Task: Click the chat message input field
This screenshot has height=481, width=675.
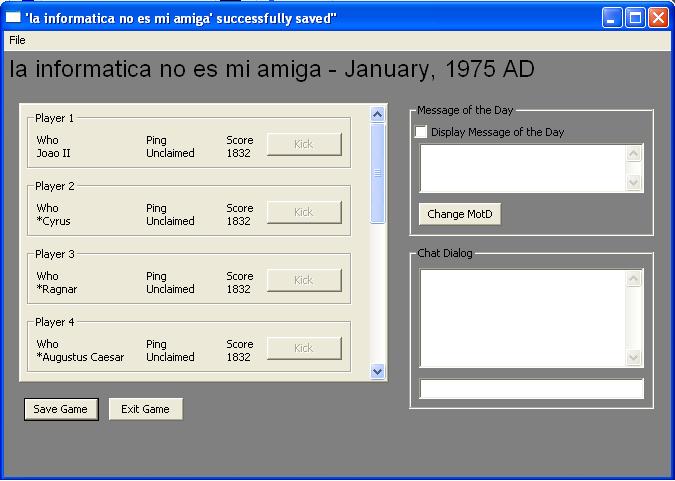Action: (x=531, y=390)
